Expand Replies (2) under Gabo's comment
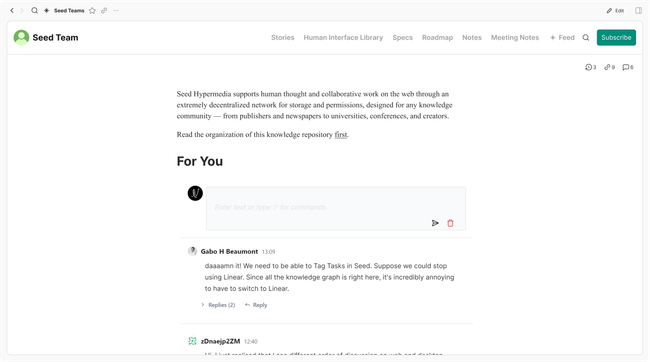This screenshot has width=650, height=362. pos(218,305)
